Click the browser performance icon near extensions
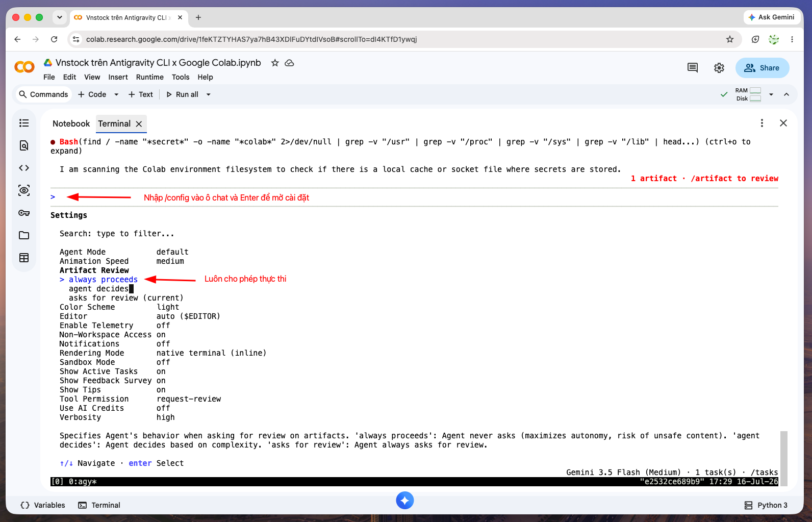Viewport: 812px width, 522px height. tap(755, 39)
